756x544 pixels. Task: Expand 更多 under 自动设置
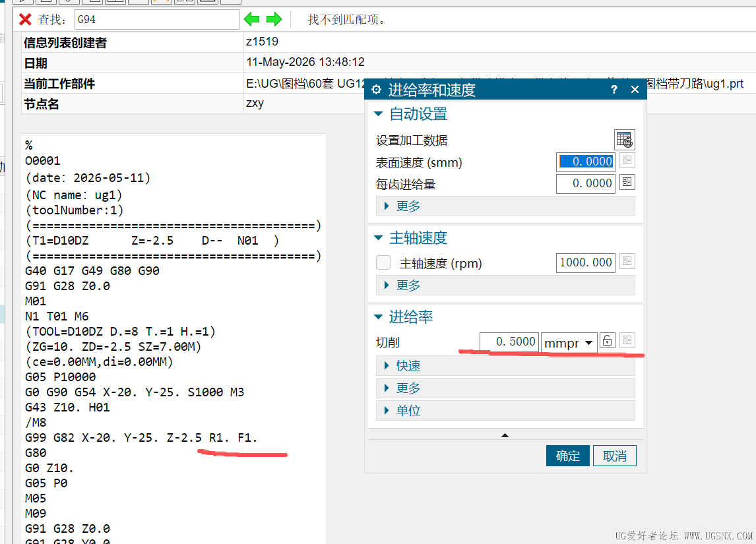click(x=505, y=206)
